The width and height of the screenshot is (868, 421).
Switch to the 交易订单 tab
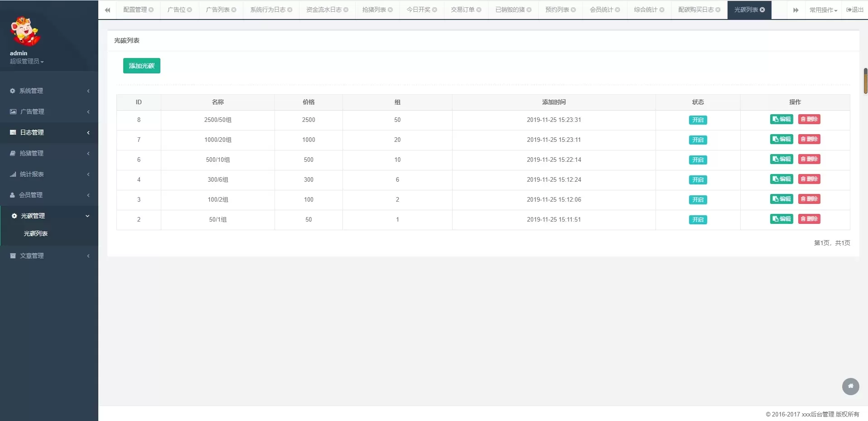click(463, 10)
